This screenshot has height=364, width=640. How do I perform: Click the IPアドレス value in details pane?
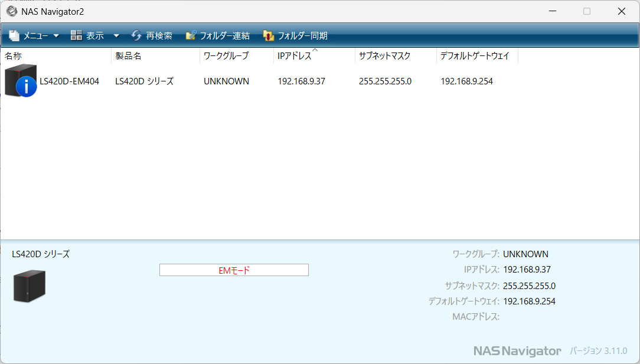click(x=527, y=270)
